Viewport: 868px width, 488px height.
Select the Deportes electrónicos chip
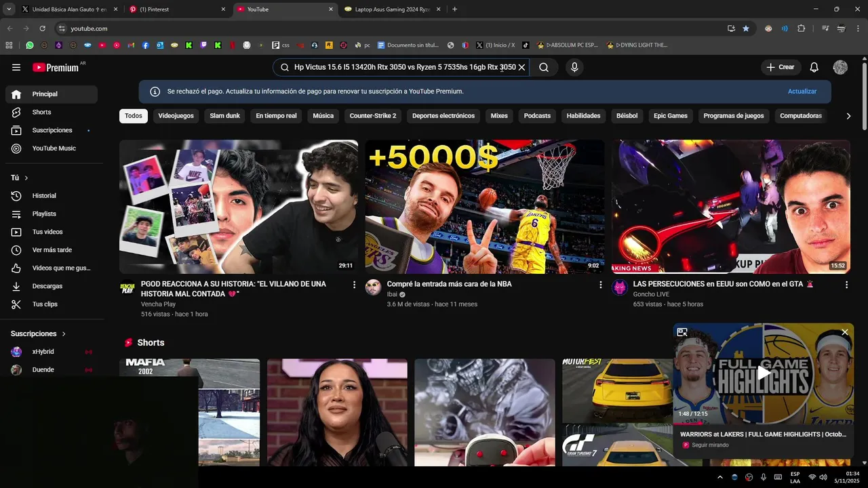tap(443, 116)
